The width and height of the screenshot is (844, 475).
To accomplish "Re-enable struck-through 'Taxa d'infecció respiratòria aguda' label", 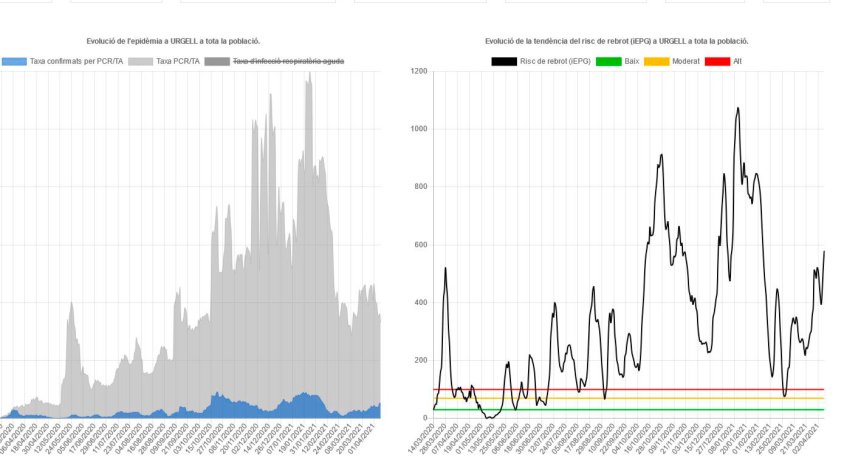I will [289, 62].
